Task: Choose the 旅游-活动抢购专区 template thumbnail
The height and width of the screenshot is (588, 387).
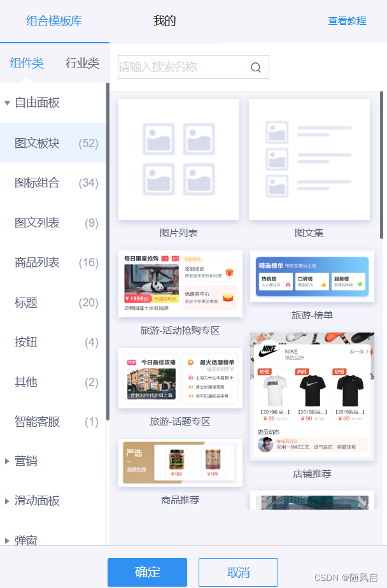Action: coord(180,284)
